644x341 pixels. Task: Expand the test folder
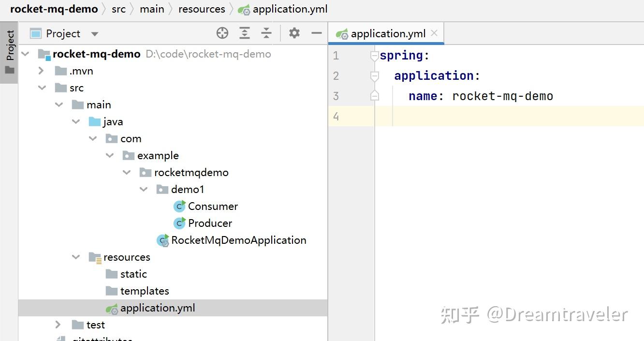(58, 325)
